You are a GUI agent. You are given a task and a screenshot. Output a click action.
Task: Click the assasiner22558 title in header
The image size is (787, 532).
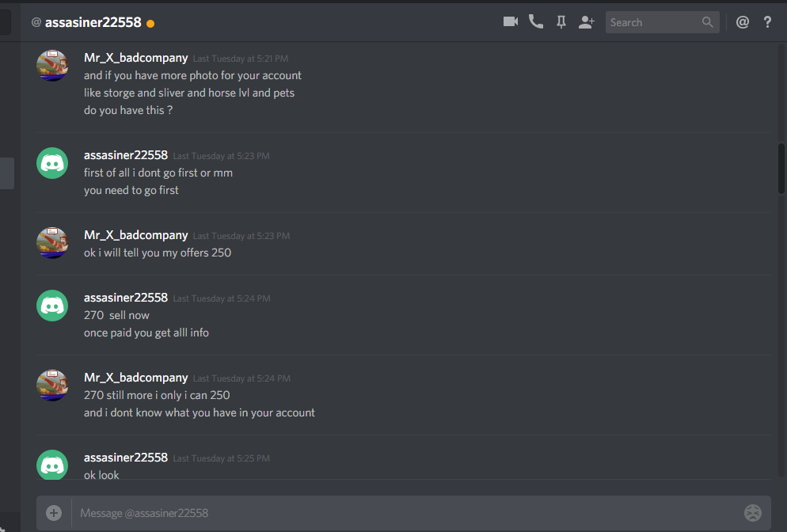pos(93,23)
